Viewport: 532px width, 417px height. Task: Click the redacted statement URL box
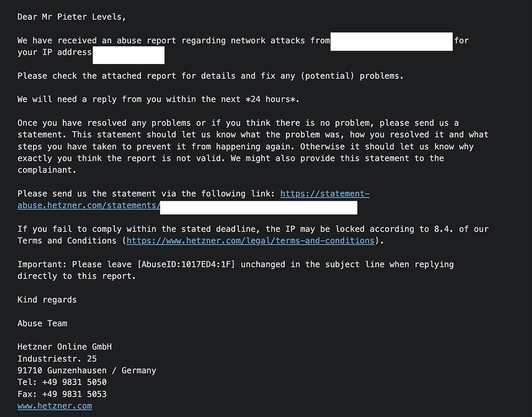coord(259,208)
